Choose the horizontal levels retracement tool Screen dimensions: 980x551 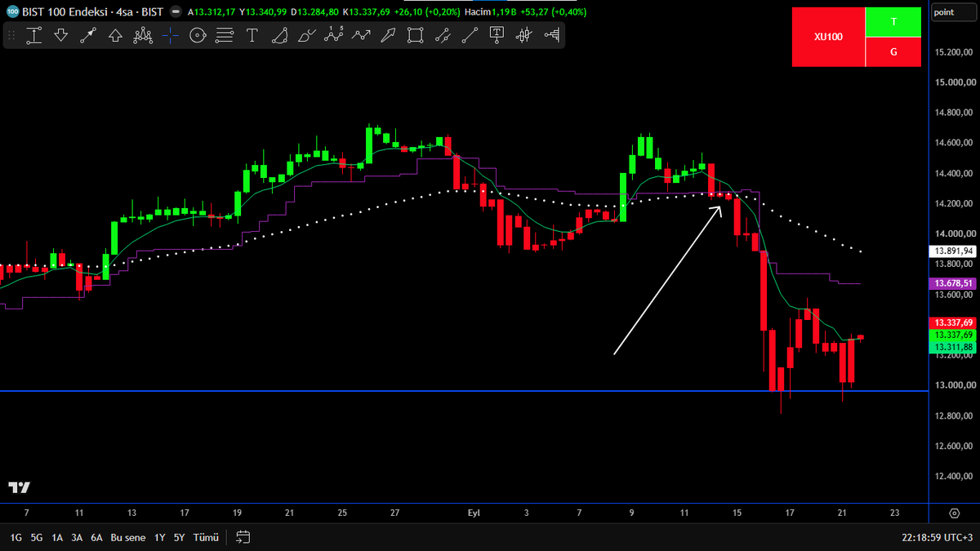[x=225, y=35]
